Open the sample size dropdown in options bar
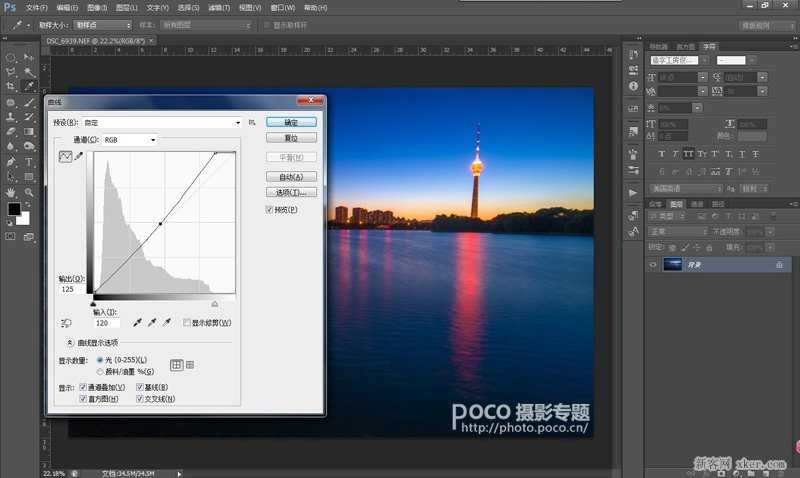Viewport: 800px width, 478px height. tap(102, 25)
